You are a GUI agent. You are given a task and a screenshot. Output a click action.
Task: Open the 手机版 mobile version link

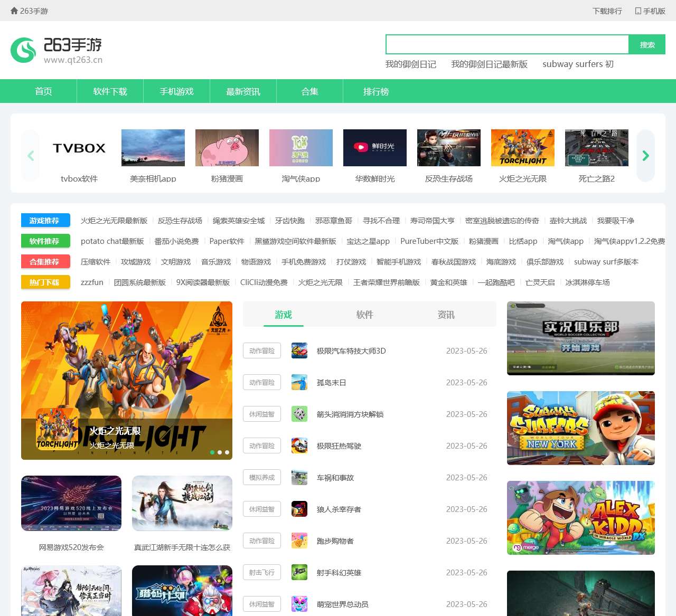pyautogui.click(x=650, y=11)
